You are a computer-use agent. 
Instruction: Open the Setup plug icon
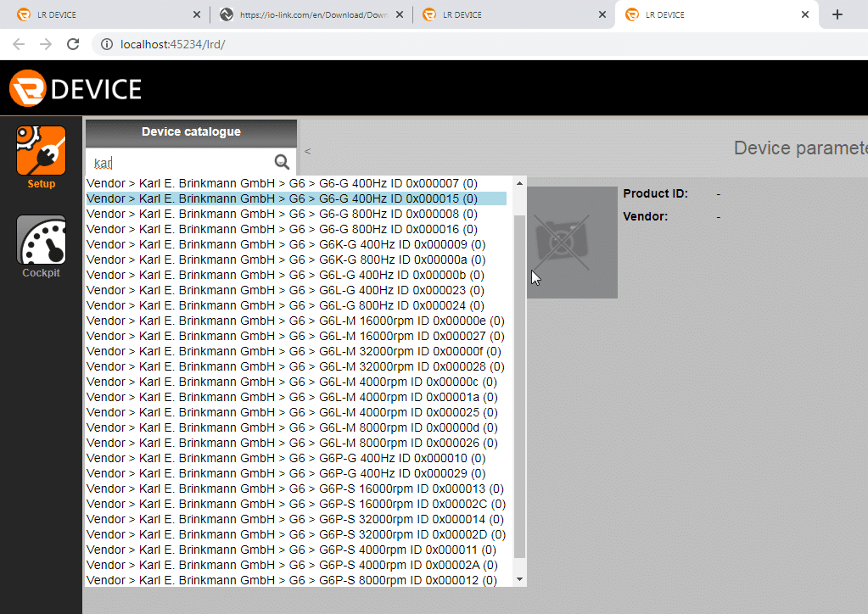[x=41, y=150]
